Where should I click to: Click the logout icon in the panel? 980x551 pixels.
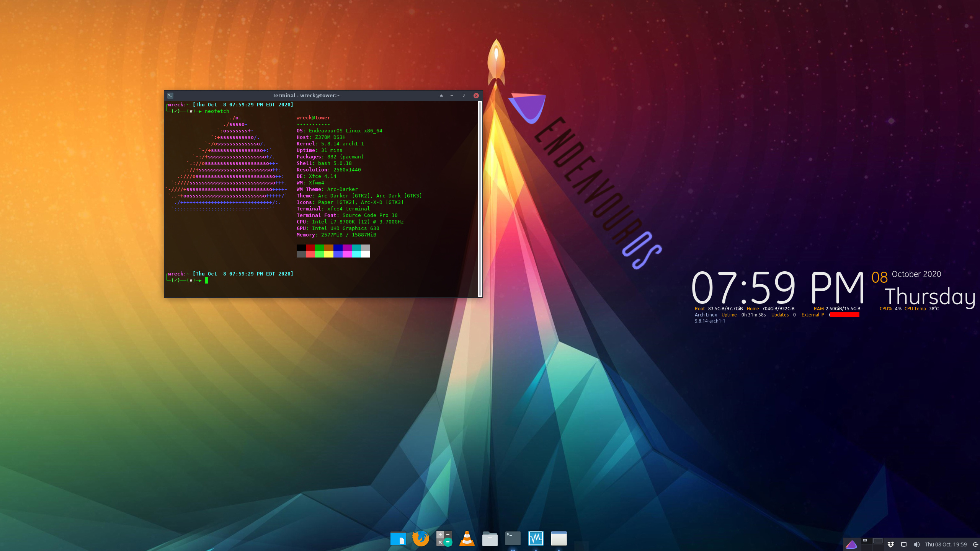[975, 544]
